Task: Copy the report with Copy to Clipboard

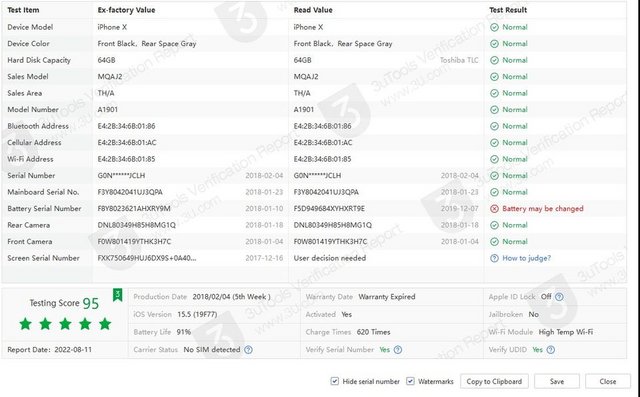Action: [494, 381]
